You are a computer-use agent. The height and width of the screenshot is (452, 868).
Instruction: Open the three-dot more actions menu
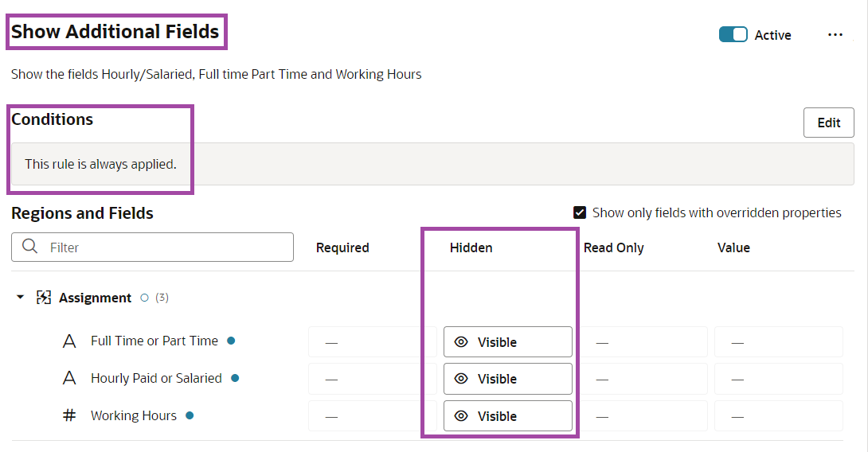[835, 35]
